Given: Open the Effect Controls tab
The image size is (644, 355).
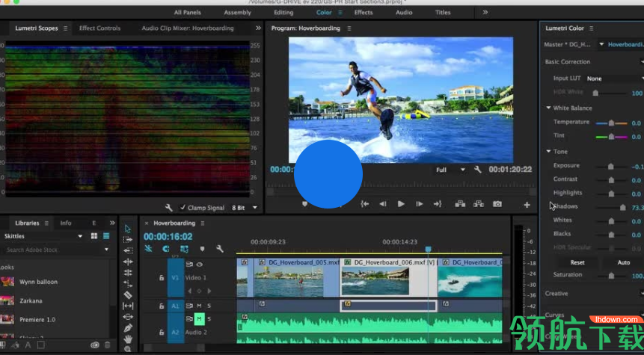Looking at the screenshot, I should click(x=99, y=28).
